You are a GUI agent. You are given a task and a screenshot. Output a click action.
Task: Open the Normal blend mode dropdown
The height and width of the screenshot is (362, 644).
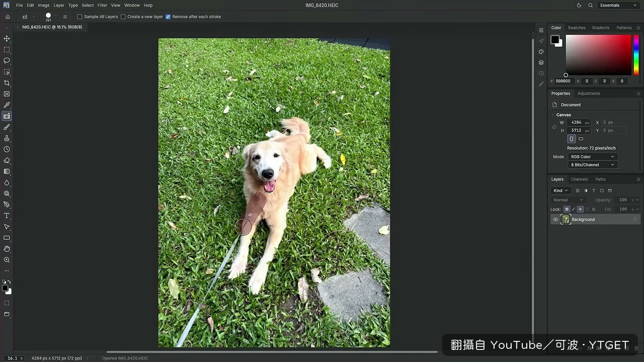point(569,200)
